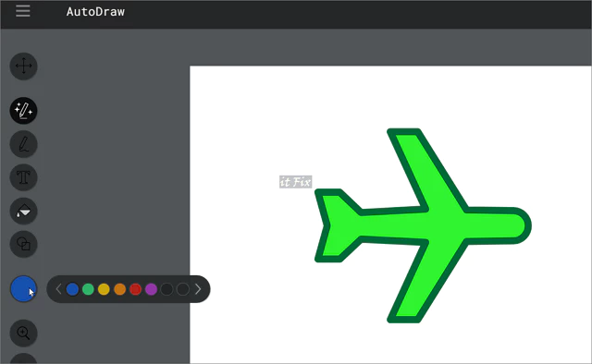Open the current blue color picker
The width and height of the screenshot is (592, 364).
coord(23,289)
